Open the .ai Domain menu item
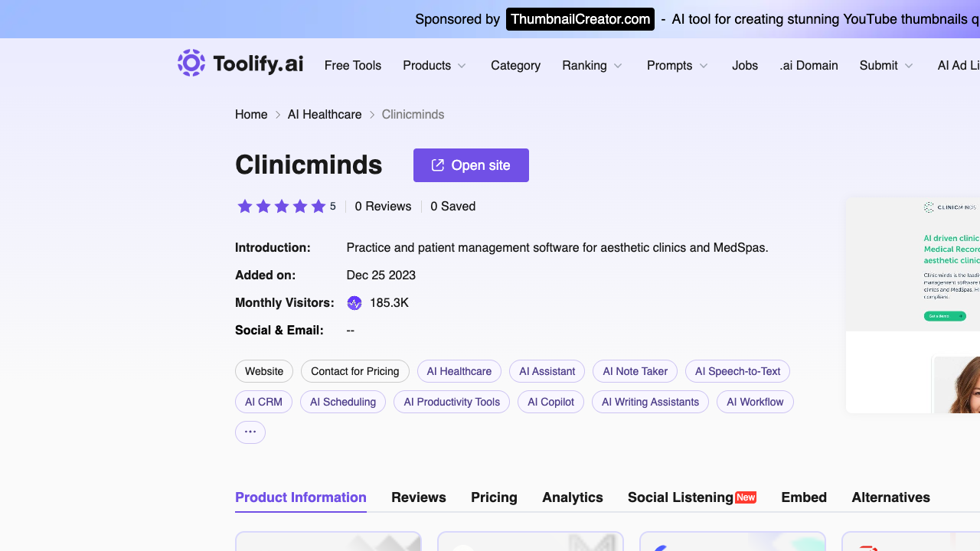The width and height of the screenshot is (980, 551). click(808, 66)
